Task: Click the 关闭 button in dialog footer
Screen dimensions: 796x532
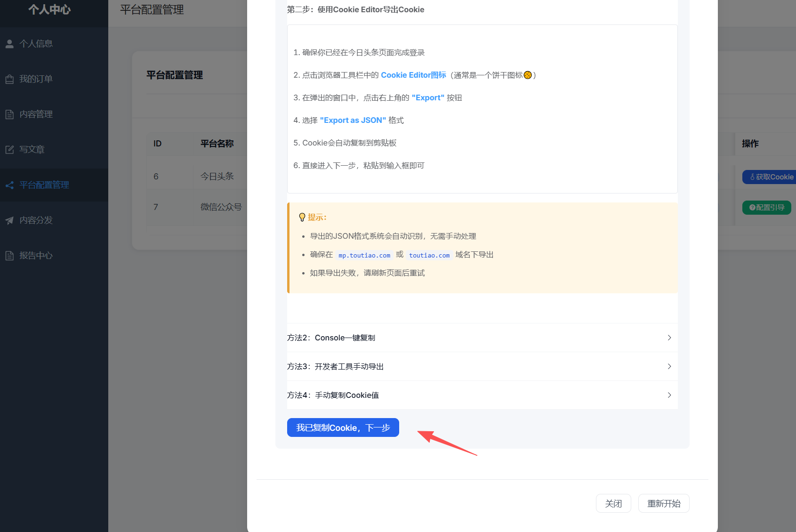Action: pyautogui.click(x=613, y=503)
